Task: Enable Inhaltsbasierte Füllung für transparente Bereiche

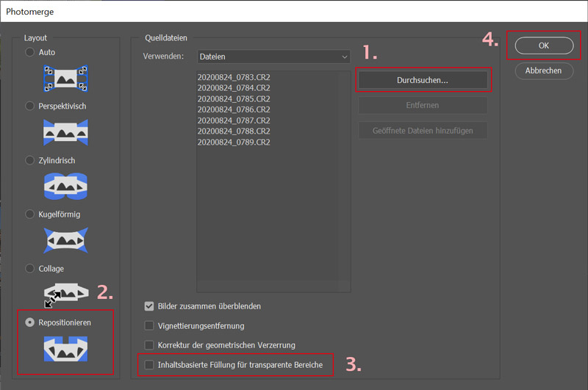Action: pos(149,365)
